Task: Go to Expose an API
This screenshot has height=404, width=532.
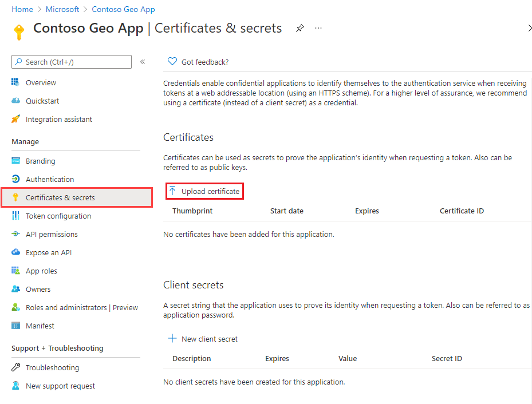Action: (49, 252)
